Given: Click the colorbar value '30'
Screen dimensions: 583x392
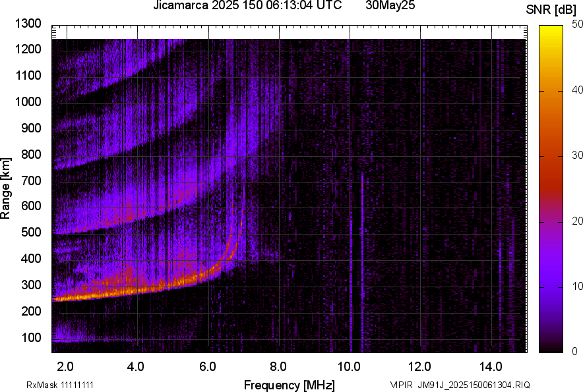Looking at the screenshot, I should pyautogui.click(x=577, y=155).
